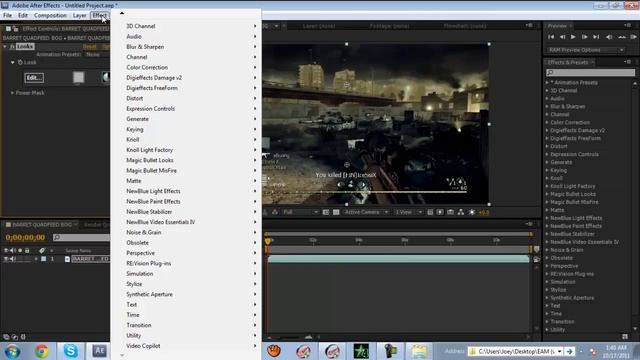
Task: Toggle video visibility of BARRET layer
Action: [6, 259]
